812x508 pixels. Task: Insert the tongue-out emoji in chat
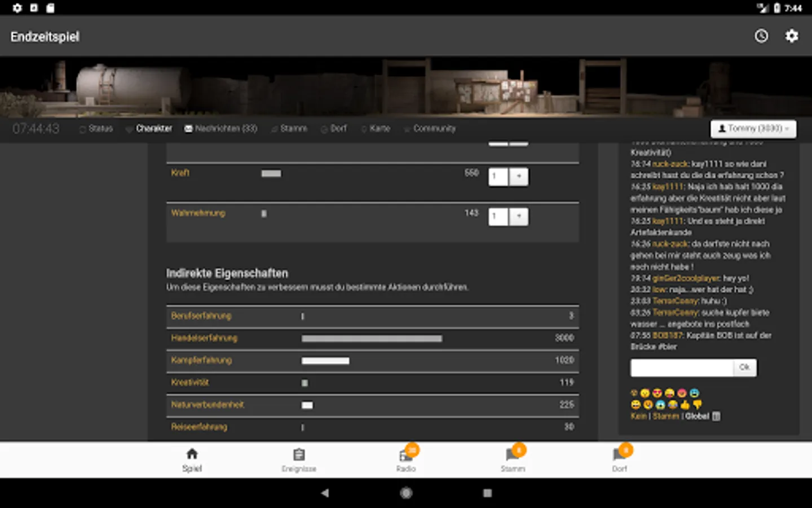(x=669, y=393)
